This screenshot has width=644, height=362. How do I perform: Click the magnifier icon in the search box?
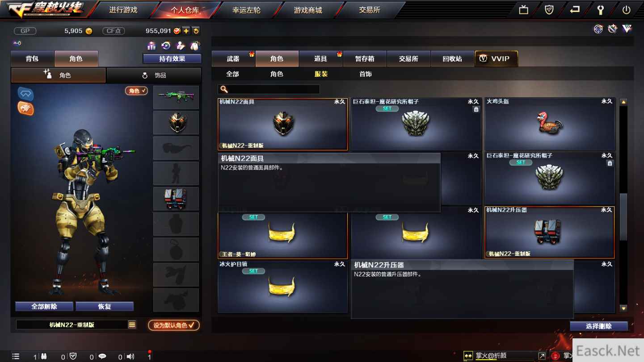pos(224,89)
